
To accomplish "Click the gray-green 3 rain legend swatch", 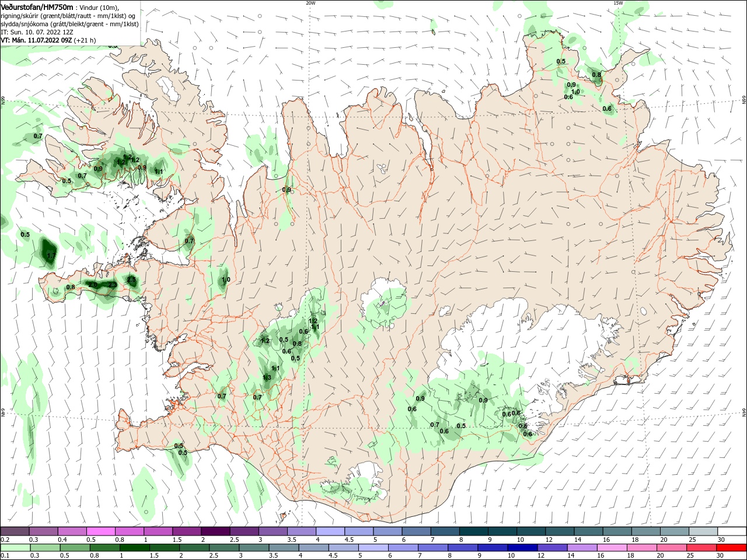I will coord(254,548).
